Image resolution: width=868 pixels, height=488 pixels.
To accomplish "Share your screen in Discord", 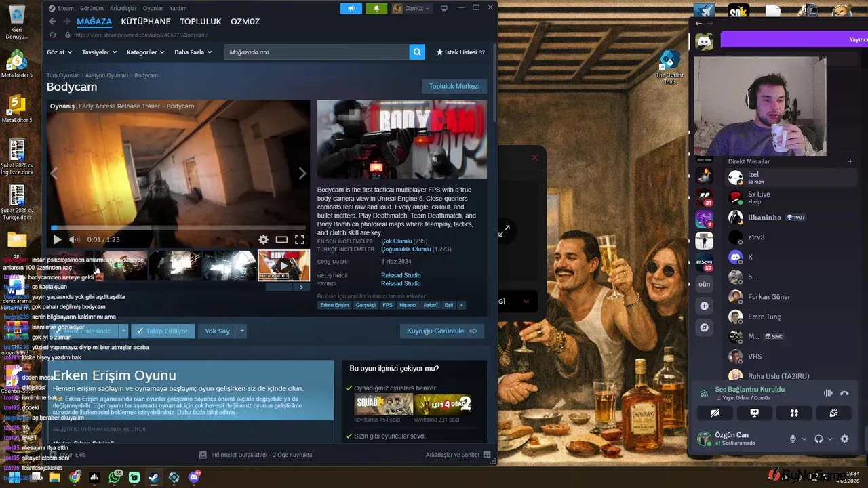I will [754, 413].
